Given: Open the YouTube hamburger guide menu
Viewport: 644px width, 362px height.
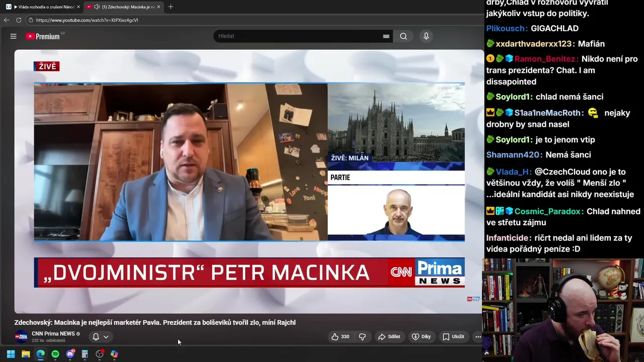Looking at the screenshot, I should pyautogui.click(x=14, y=36).
